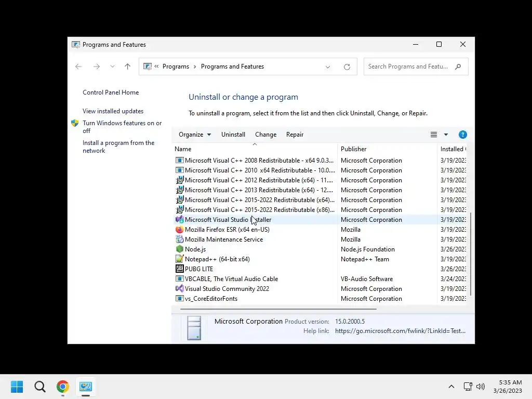Sort by the Name column header
This screenshot has width=532, height=399.
click(255, 149)
